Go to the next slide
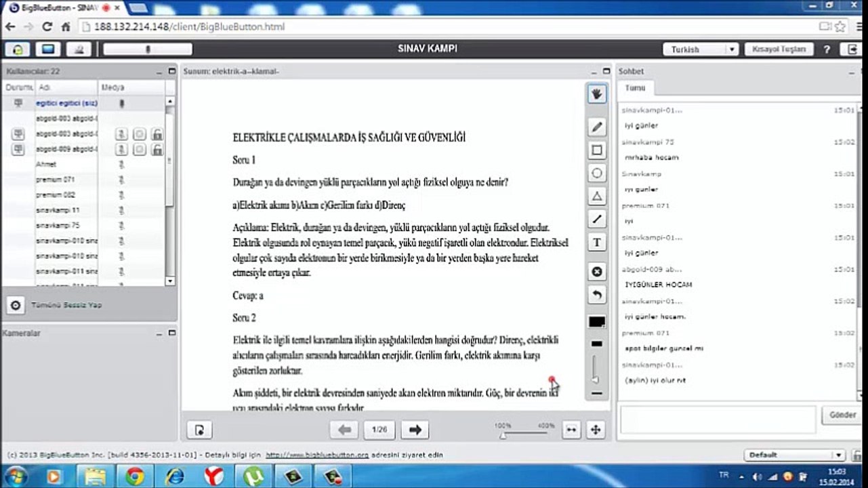 coord(415,429)
